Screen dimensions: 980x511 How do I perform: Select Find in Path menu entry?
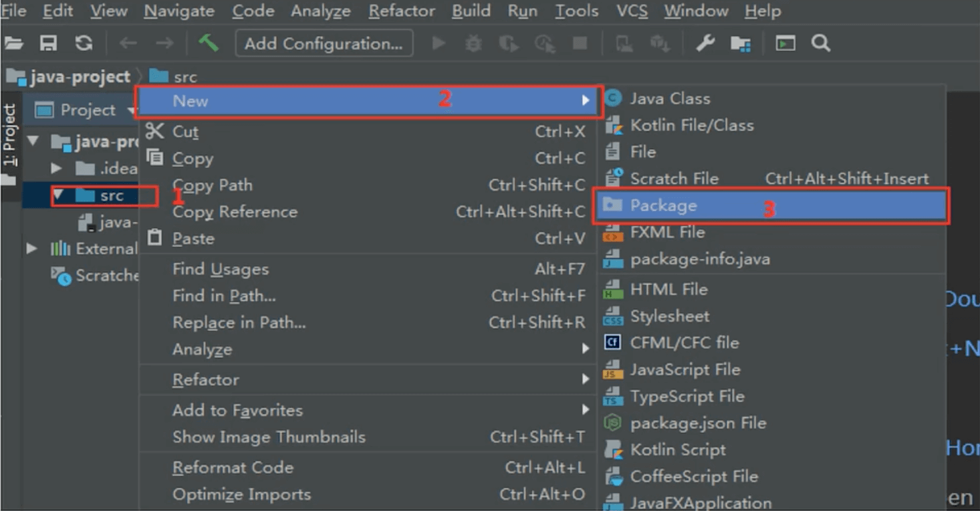point(224,296)
